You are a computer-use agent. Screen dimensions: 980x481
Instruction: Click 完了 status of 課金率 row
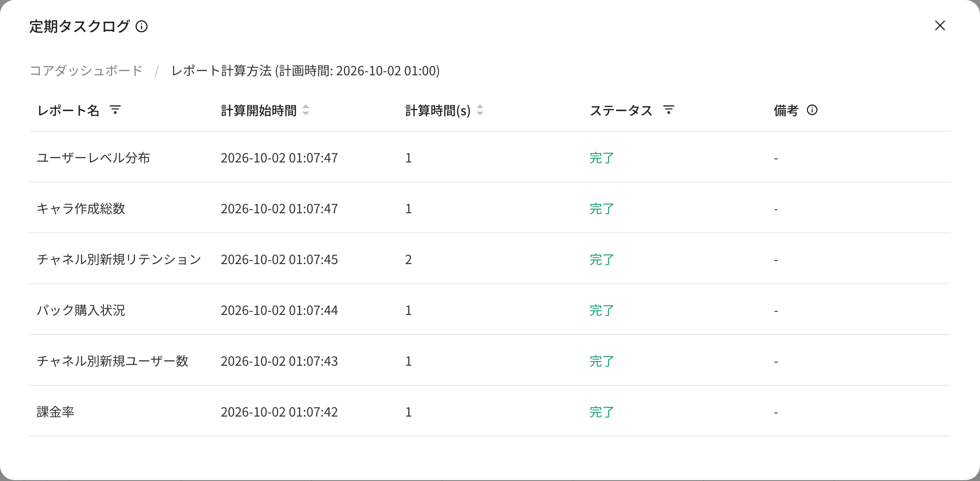click(x=602, y=412)
